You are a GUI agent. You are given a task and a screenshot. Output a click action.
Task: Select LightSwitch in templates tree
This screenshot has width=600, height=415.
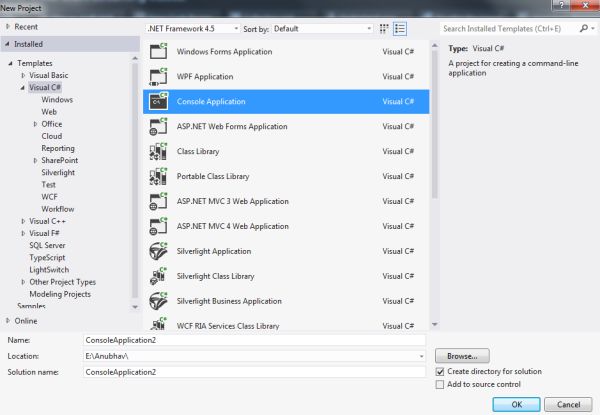[x=49, y=270]
